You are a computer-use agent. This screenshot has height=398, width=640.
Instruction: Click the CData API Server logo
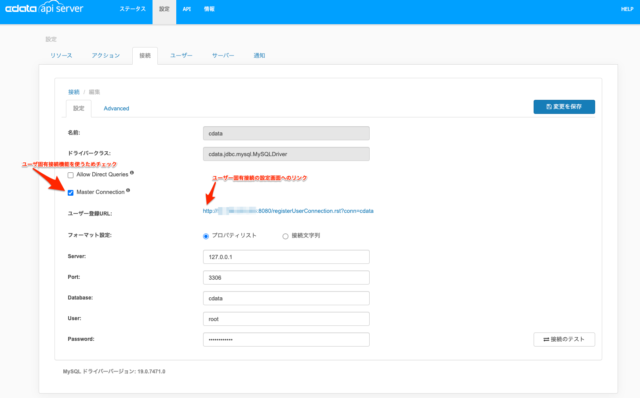click(x=44, y=8)
